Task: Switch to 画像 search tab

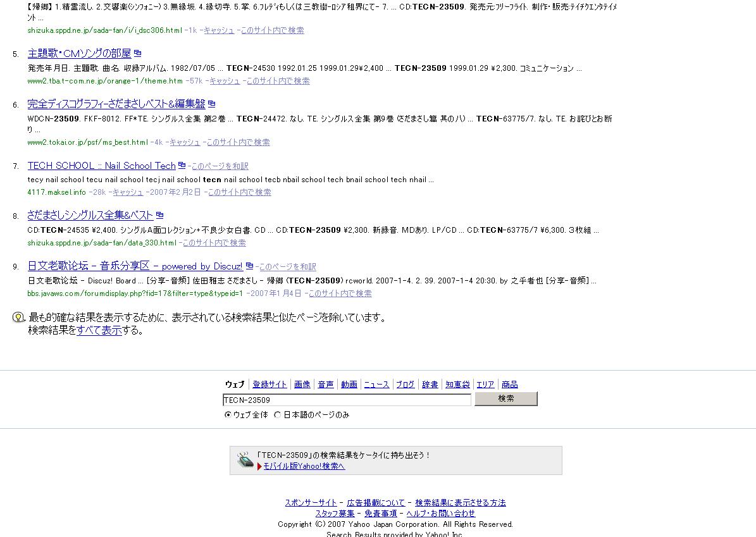Action: [302, 384]
